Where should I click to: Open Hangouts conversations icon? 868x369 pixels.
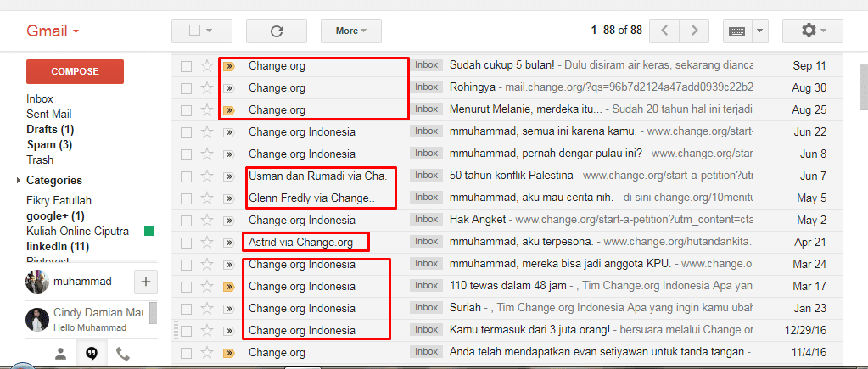tap(92, 354)
